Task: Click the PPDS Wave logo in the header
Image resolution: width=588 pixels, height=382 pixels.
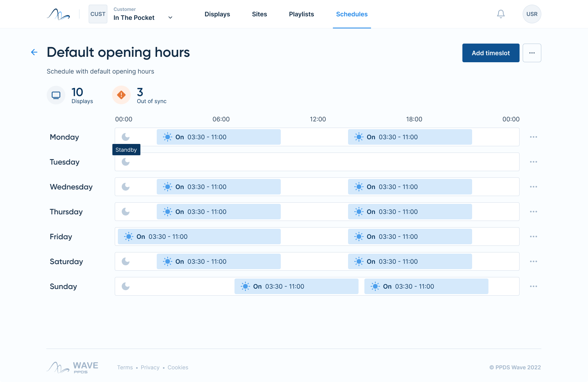Action: point(58,14)
